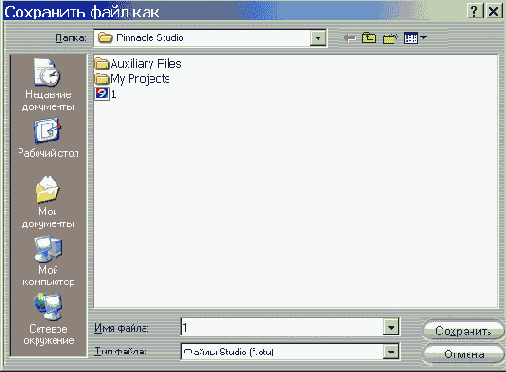
Task: Expand the file type dropdown arrow
Action: point(391,351)
